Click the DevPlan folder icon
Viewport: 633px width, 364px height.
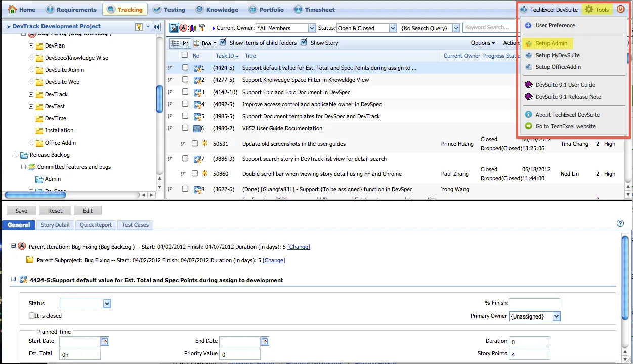pos(39,45)
